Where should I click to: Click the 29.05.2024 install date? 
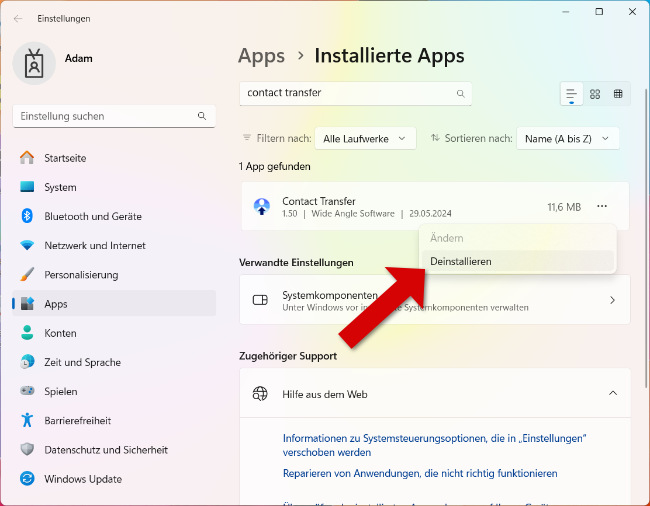430,213
